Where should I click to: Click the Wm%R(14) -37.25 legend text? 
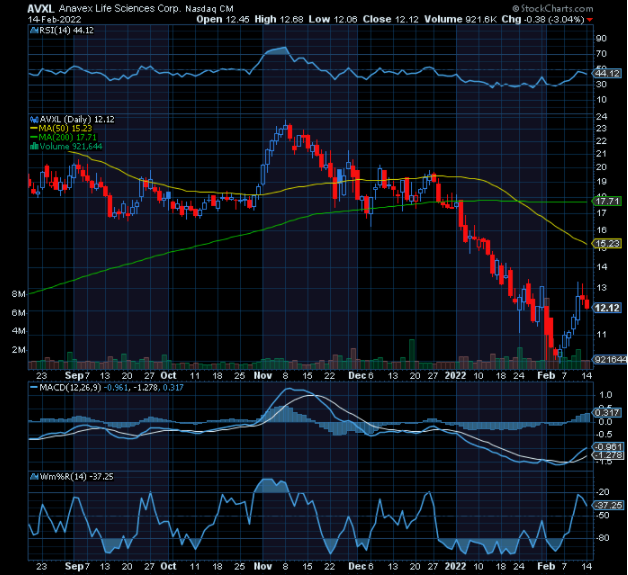pos(76,477)
